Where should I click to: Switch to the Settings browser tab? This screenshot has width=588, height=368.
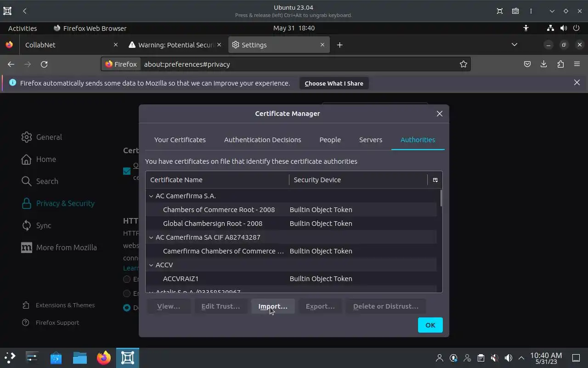278,45
